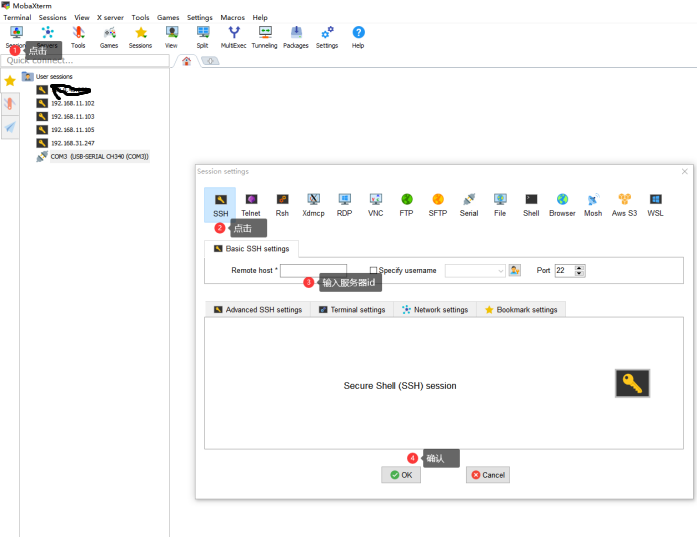Click the Port number field
Image resolution: width=697 pixels, height=538 pixels.
point(565,270)
